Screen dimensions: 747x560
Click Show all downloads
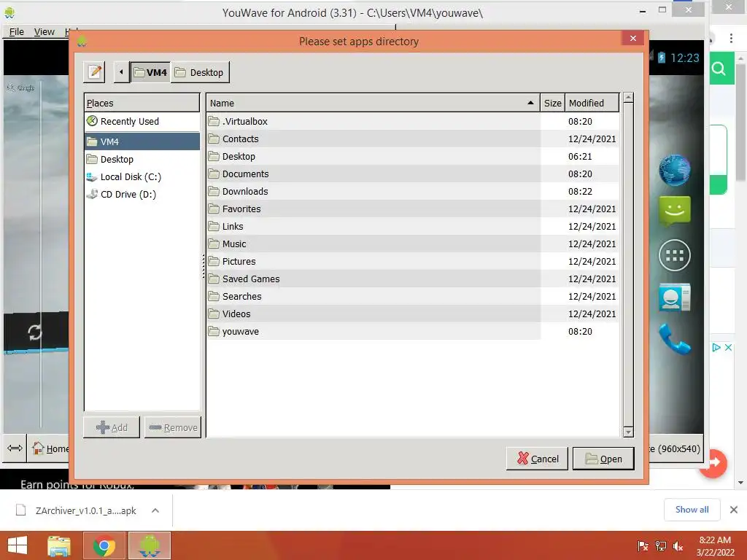[x=692, y=510]
